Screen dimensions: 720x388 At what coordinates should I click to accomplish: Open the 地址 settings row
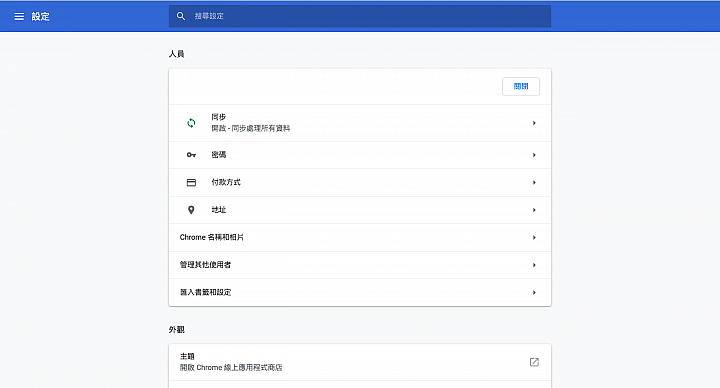point(360,210)
